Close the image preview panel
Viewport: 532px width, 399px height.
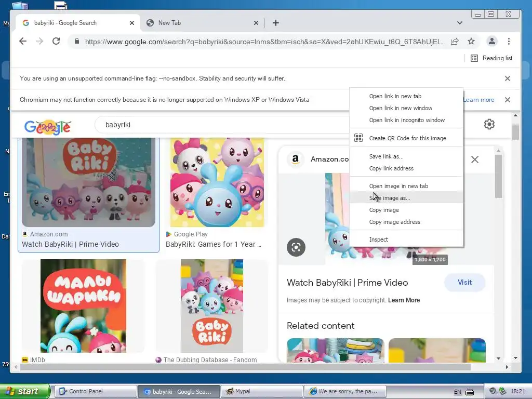pyautogui.click(x=475, y=159)
